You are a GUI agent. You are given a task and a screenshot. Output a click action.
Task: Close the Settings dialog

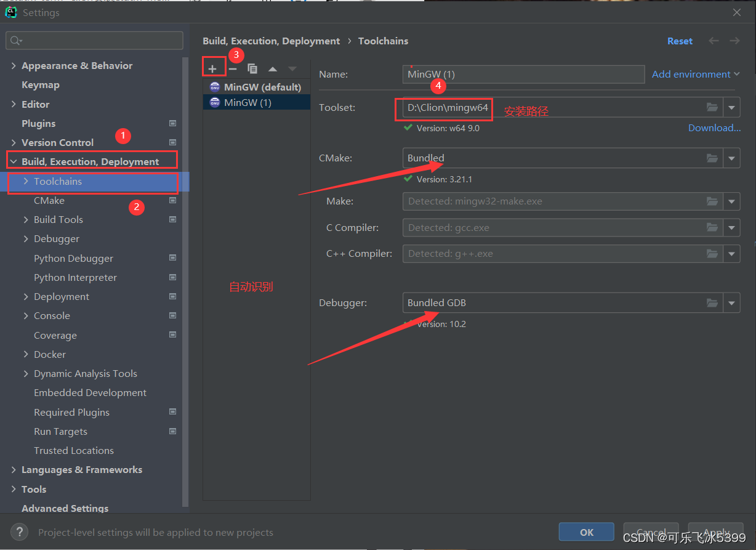[738, 12]
